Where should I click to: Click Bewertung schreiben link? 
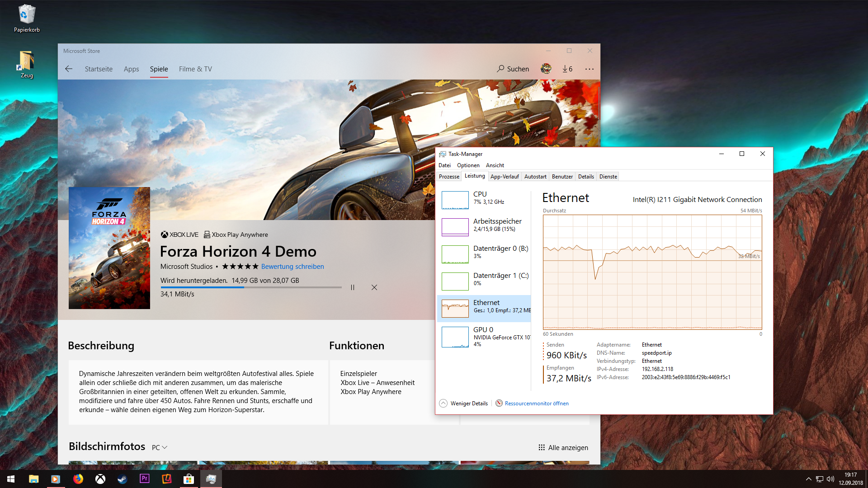(x=292, y=267)
